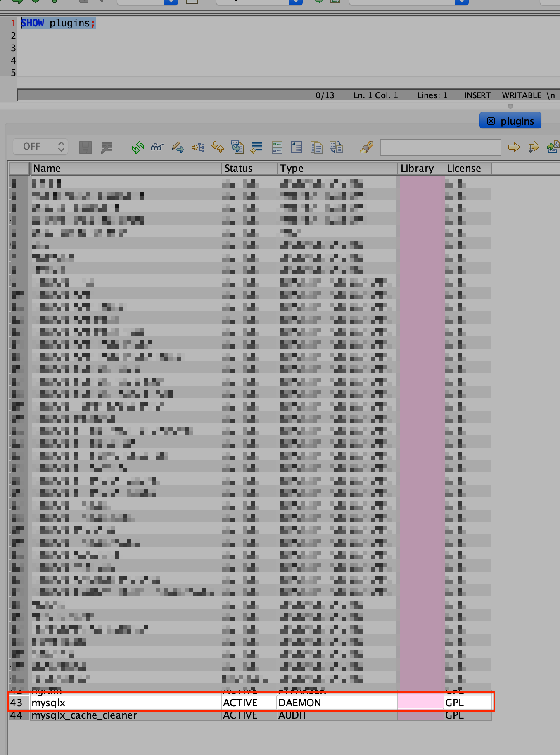This screenshot has height=755, width=560.
Task: Click the save changes floppy disk icon
Action: pyautogui.click(x=85, y=147)
